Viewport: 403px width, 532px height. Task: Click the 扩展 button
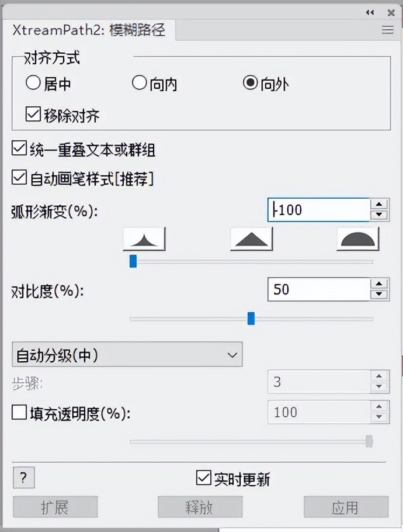tap(55, 507)
